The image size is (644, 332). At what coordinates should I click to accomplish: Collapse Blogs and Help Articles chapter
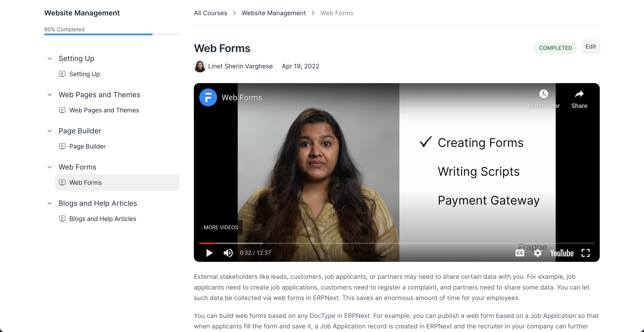click(x=50, y=203)
